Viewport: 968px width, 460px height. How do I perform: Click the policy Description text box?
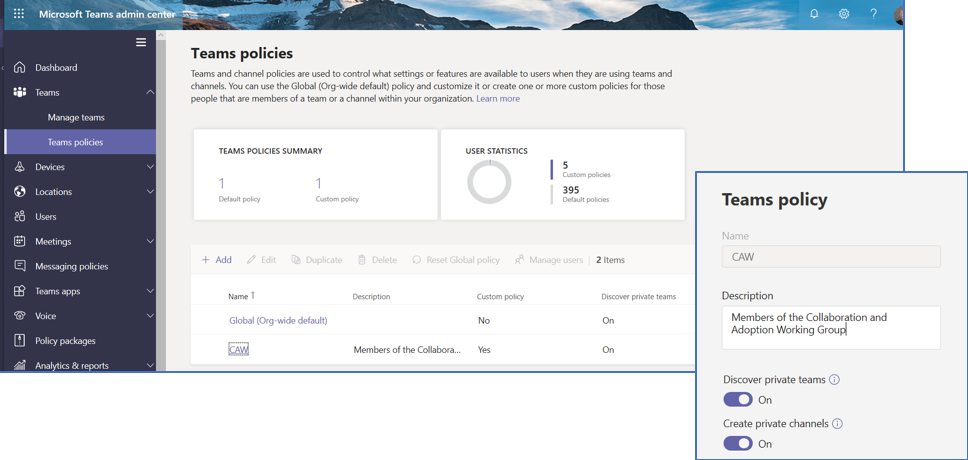point(830,327)
